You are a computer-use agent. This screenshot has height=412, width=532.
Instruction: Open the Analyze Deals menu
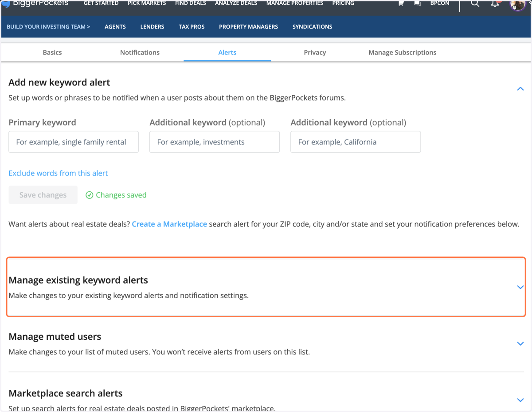coord(236,3)
